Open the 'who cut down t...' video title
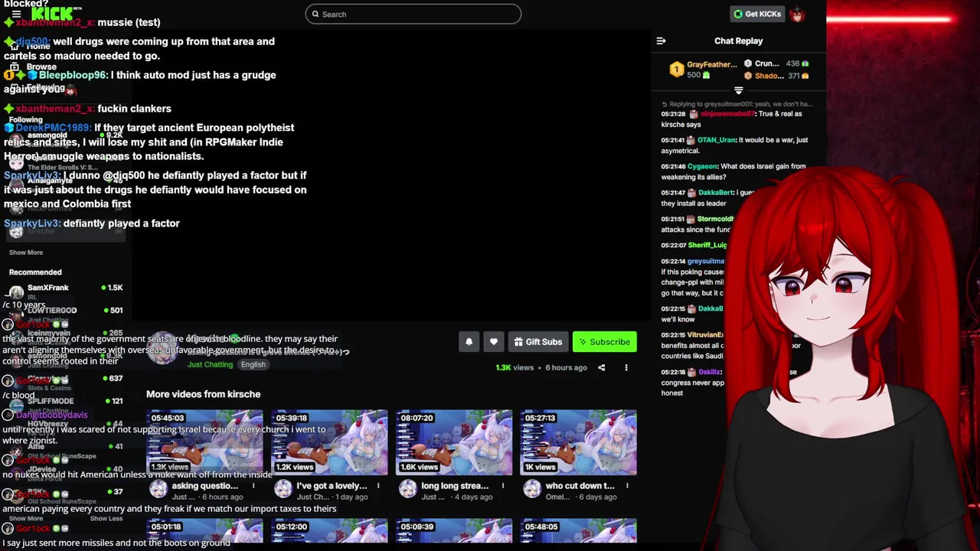 [580, 486]
